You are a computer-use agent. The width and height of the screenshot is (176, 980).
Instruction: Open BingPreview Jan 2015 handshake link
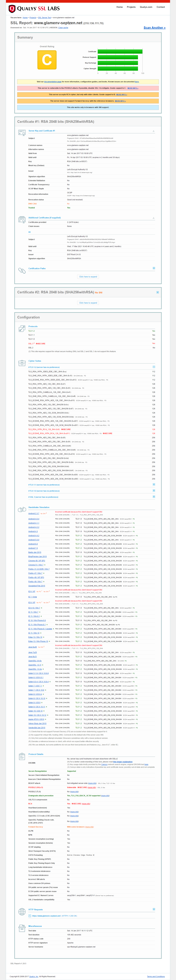pyautogui.click(x=37, y=557)
